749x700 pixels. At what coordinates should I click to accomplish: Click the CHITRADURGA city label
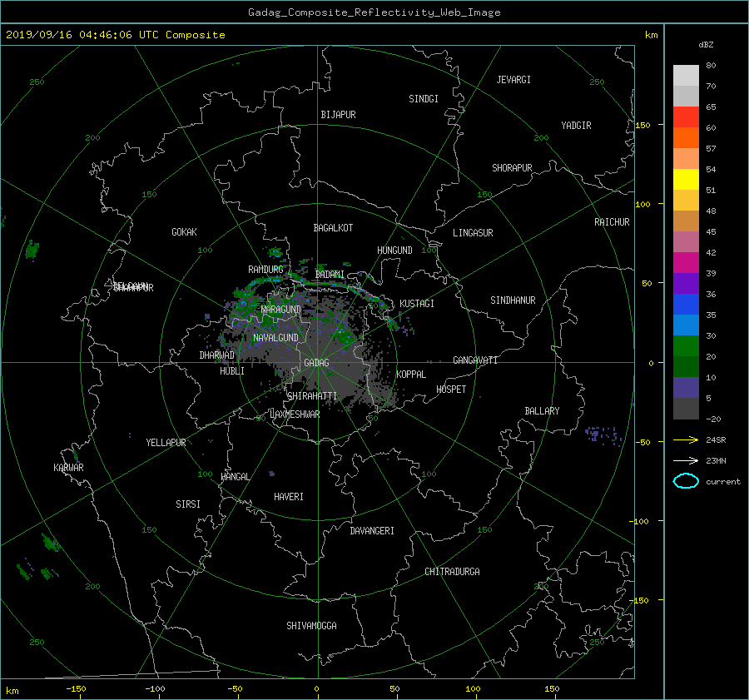[x=452, y=572]
